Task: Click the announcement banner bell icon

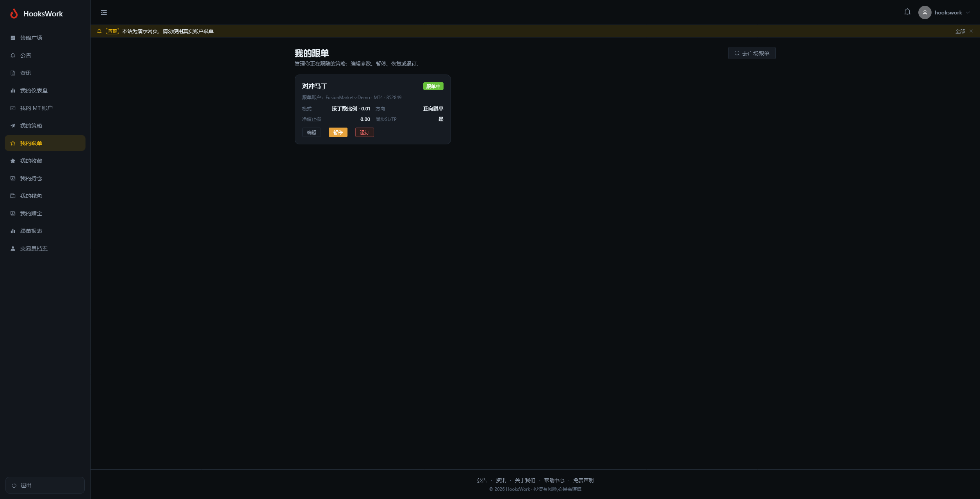Action: click(x=99, y=31)
